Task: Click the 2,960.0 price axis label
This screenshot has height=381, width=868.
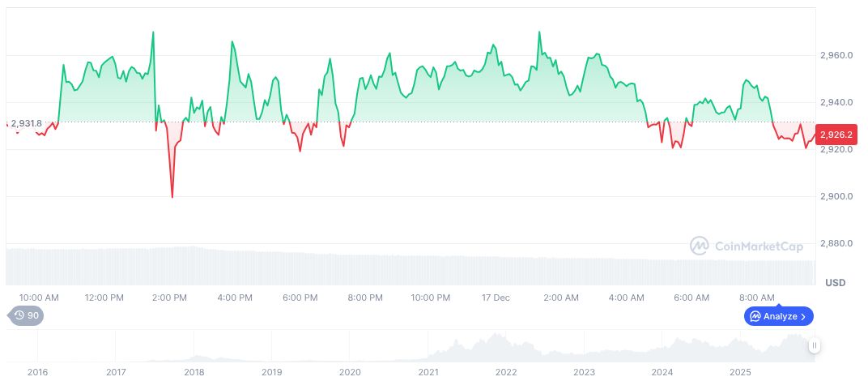Action: [x=836, y=55]
